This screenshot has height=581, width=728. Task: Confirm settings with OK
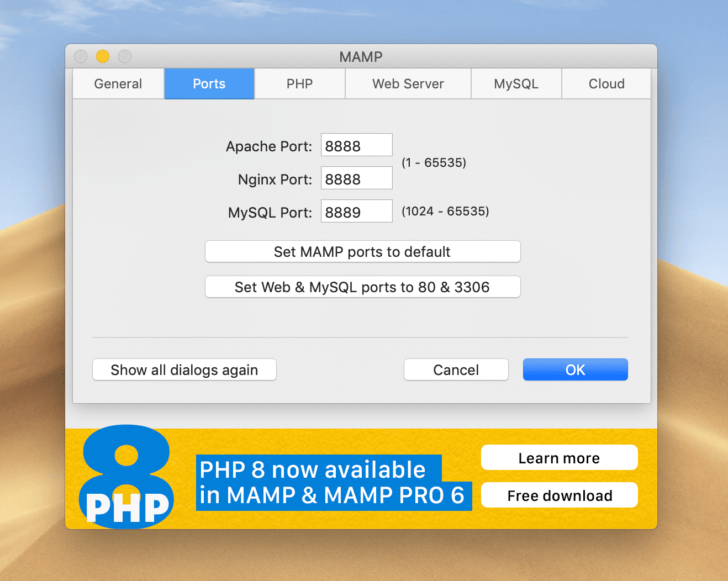(575, 369)
